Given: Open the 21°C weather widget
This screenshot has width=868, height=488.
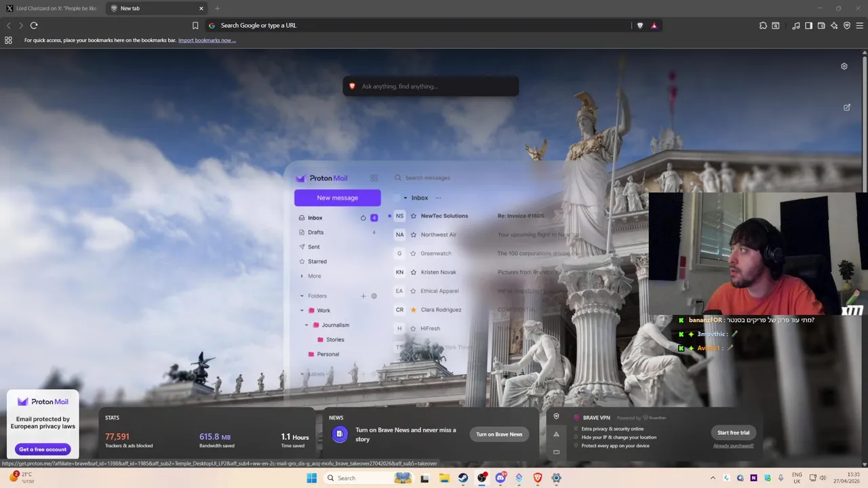Looking at the screenshot, I should [x=22, y=478].
